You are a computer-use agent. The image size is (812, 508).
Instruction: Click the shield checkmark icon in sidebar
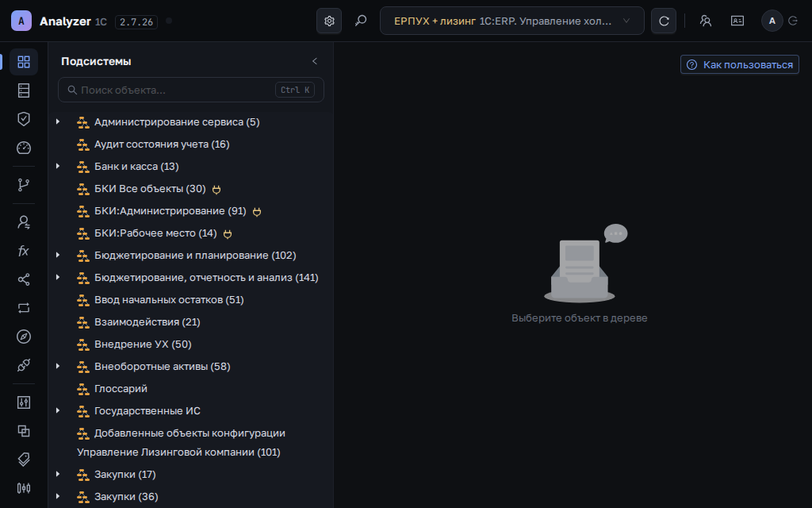point(24,119)
